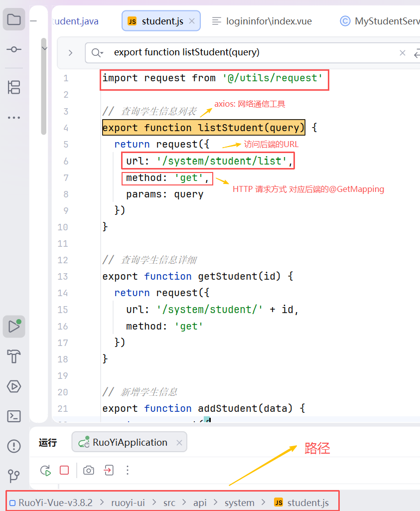Click the new line arrow in search bar

pos(417,53)
